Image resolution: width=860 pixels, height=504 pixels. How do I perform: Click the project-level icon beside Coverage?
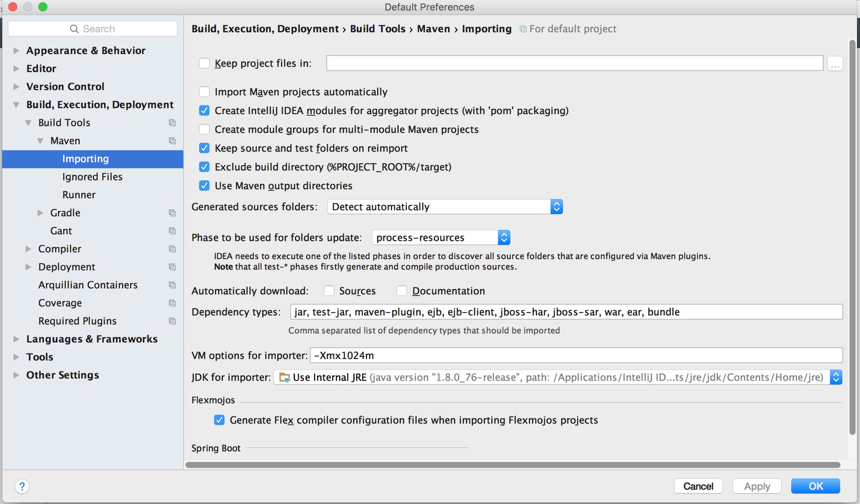[x=172, y=303]
